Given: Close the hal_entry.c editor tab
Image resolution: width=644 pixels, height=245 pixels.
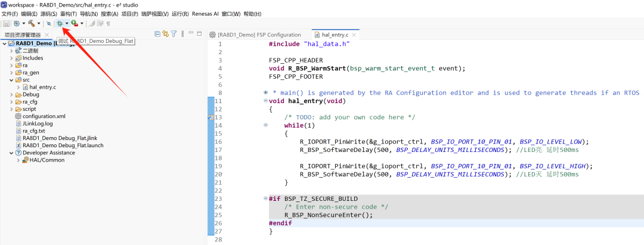Looking at the screenshot, I should coord(354,35).
